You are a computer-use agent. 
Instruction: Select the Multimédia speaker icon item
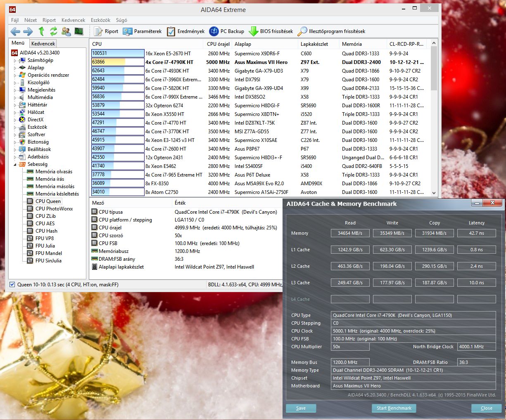click(22, 97)
